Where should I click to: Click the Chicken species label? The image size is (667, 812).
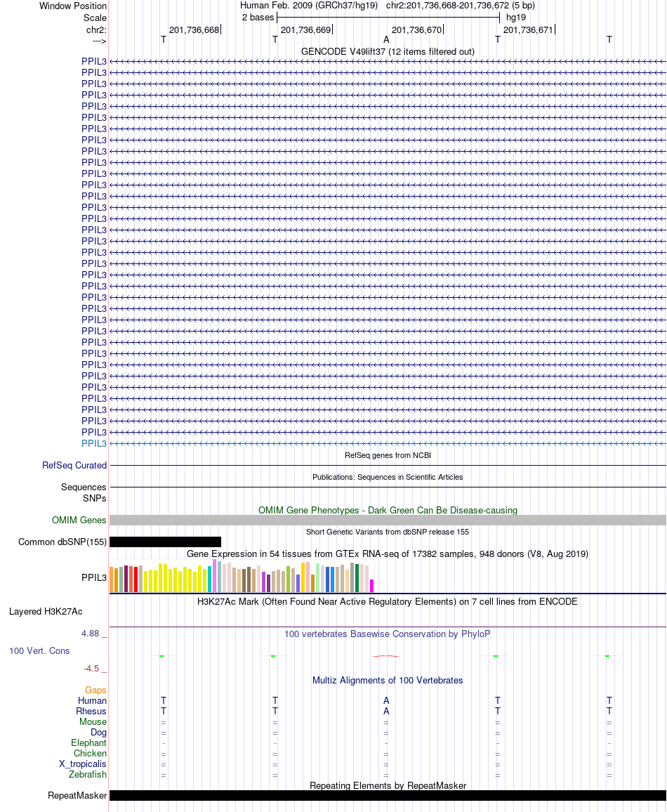(x=90, y=754)
